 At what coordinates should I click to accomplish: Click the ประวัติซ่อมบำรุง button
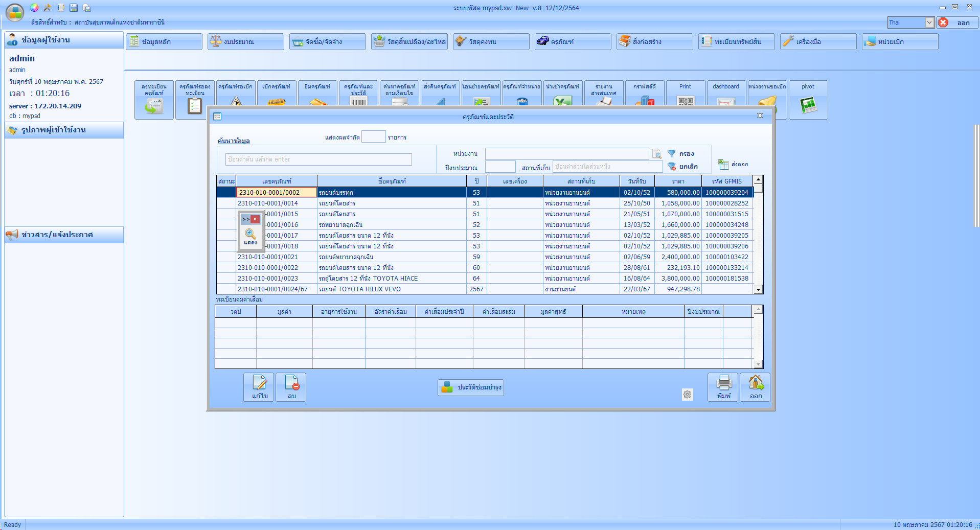[471, 387]
